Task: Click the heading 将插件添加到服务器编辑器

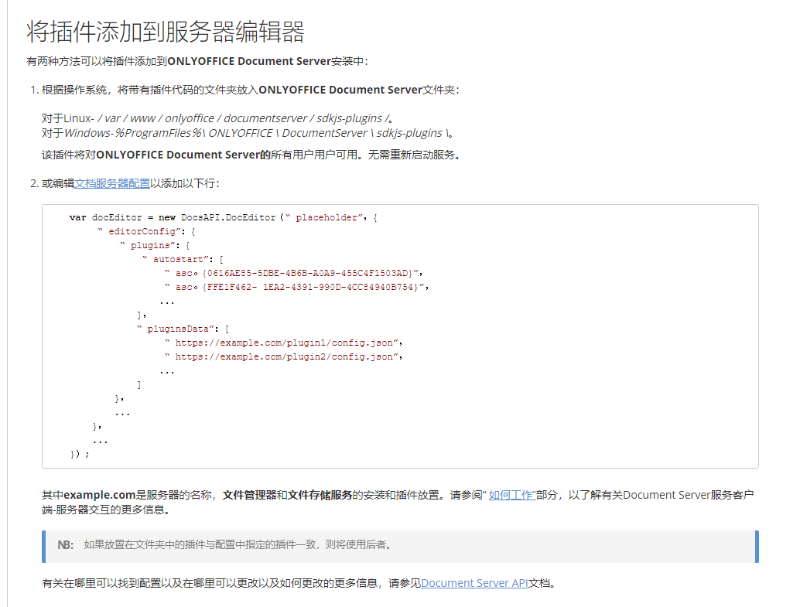Action: click(x=165, y=32)
